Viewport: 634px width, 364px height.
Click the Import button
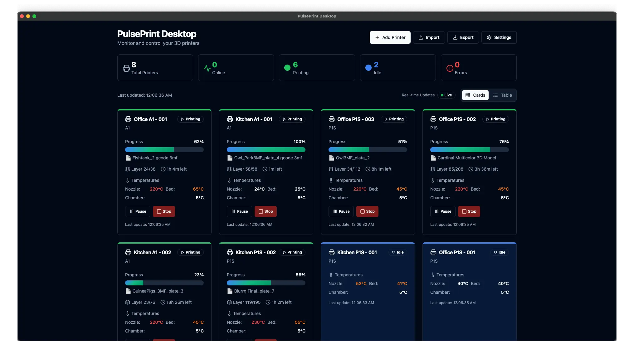click(429, 37)
